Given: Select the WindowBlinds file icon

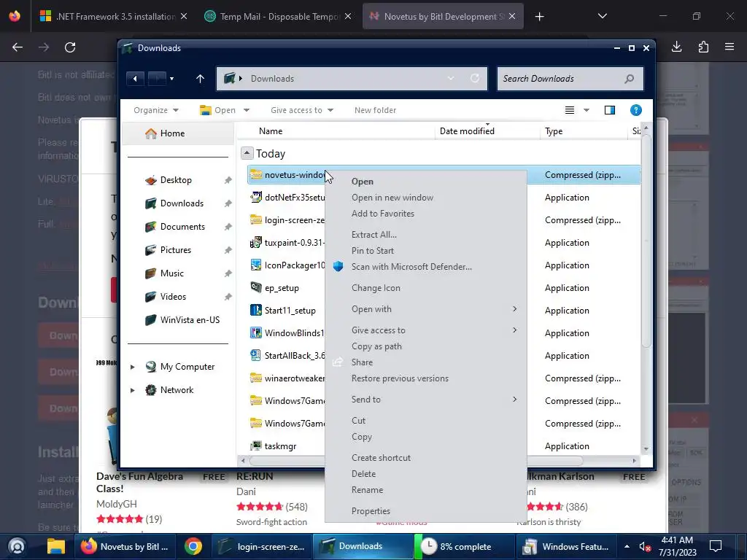Looking at the screenshot, I should (256, 332).
